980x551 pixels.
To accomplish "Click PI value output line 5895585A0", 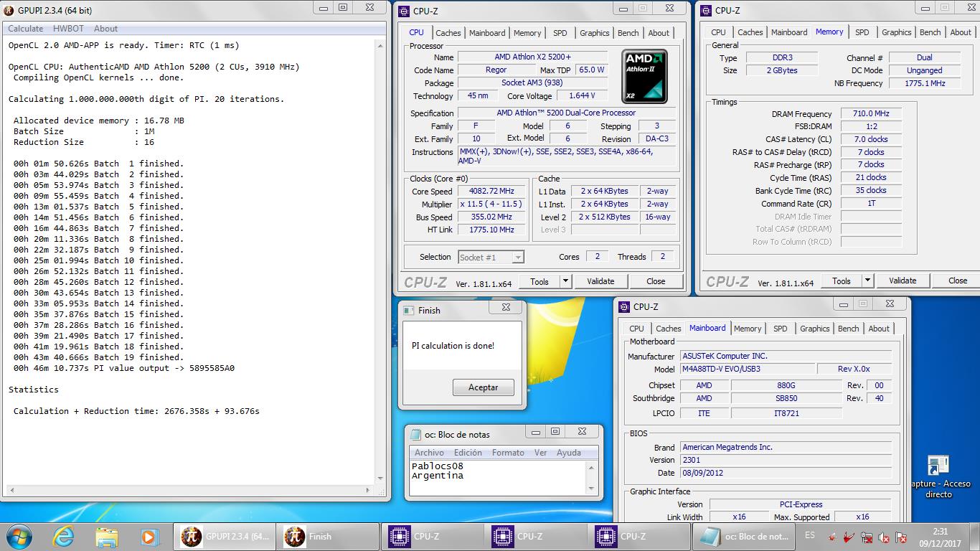I will [x=124, y=368].
